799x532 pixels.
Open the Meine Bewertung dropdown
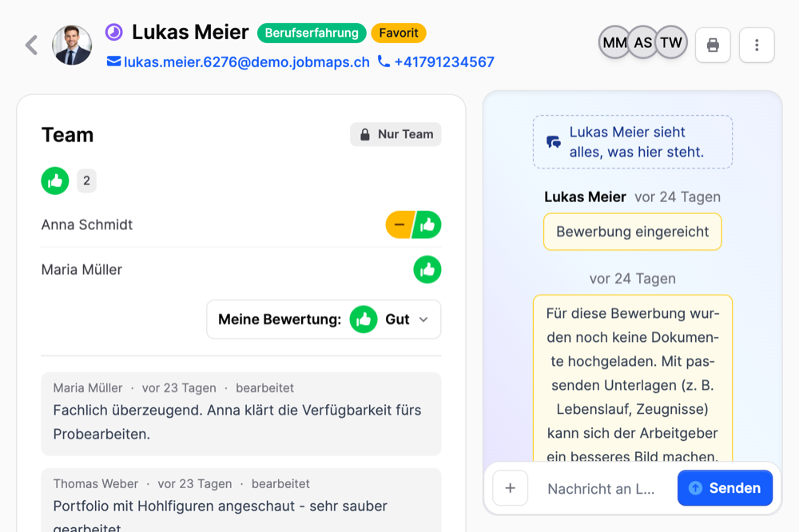324,320
